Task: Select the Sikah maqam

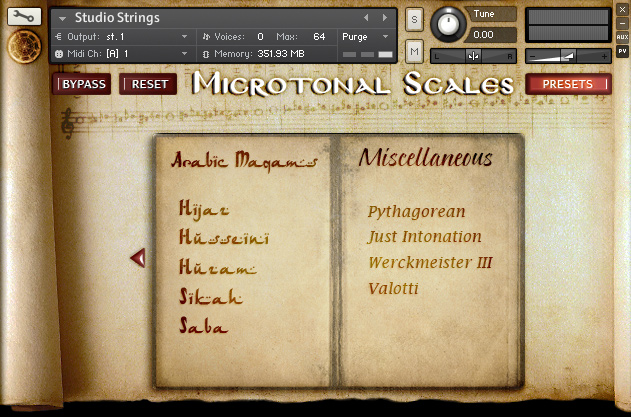Action: [x=211, y=296]
